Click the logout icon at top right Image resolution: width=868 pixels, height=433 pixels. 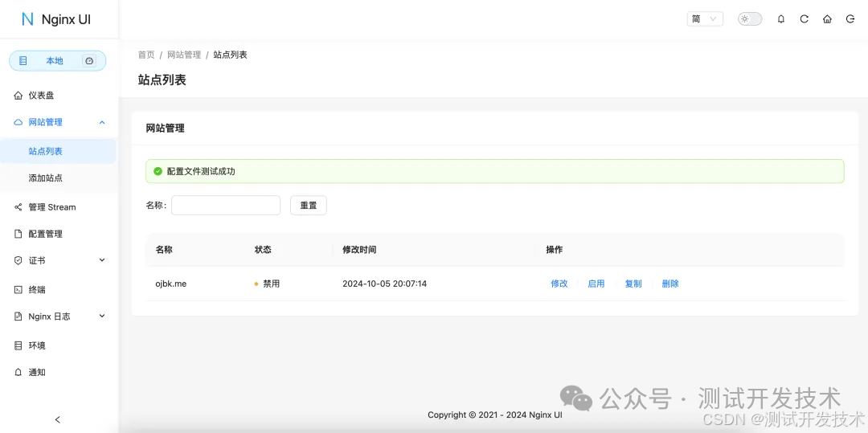click(850, 19)
